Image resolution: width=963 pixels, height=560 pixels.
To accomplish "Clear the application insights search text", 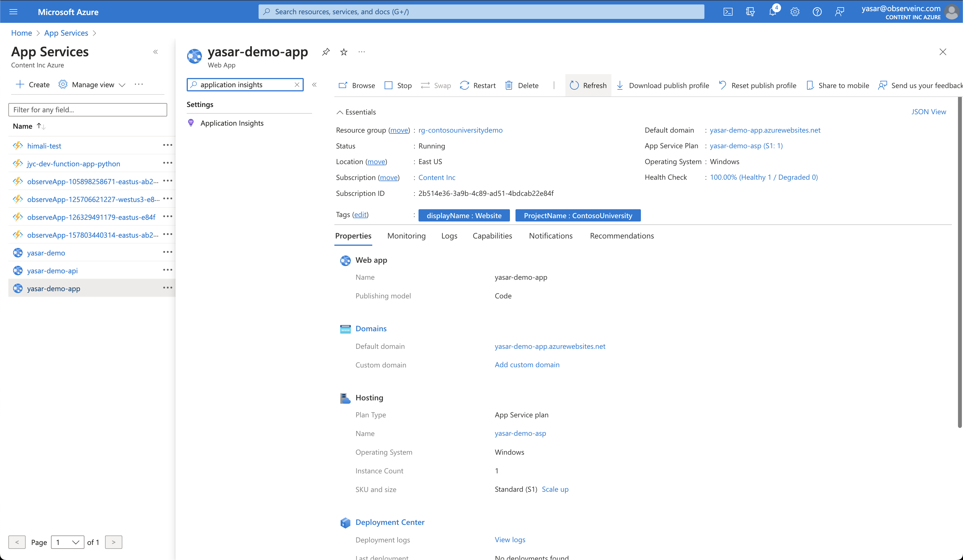I will [x=296, y=85].
